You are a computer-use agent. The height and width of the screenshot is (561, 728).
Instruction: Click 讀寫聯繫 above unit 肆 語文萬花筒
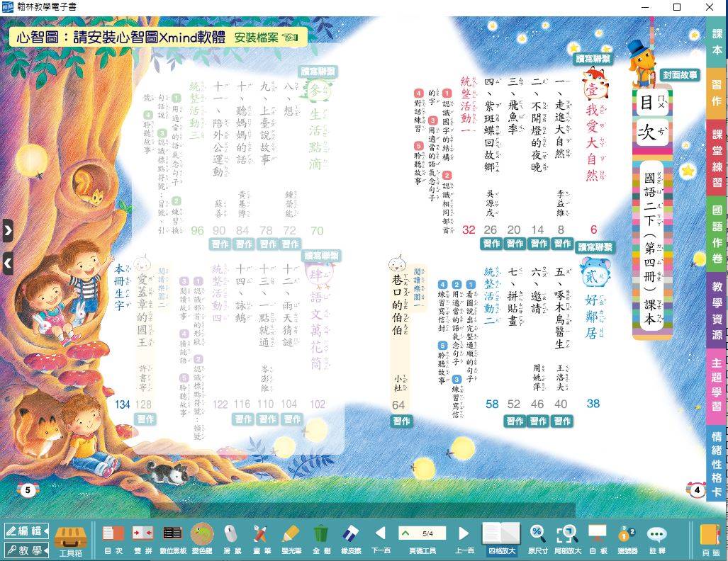(321, 256)
